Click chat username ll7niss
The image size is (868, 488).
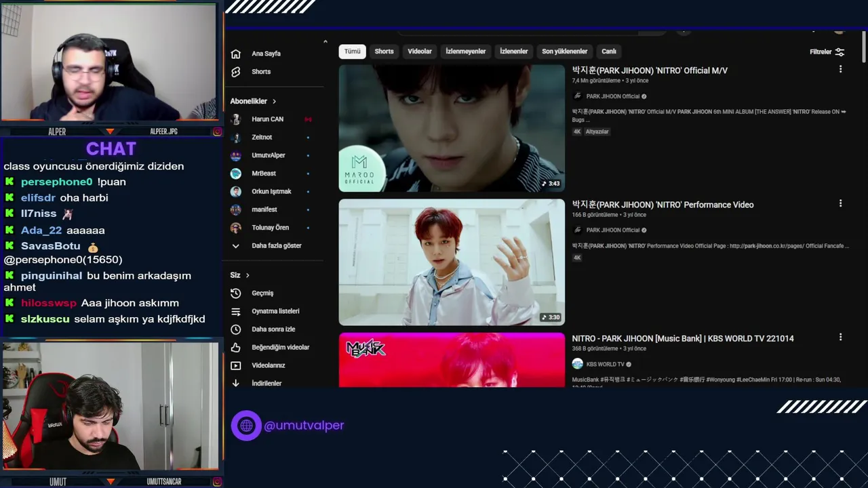pyautogui.click(x=39, y=213)
